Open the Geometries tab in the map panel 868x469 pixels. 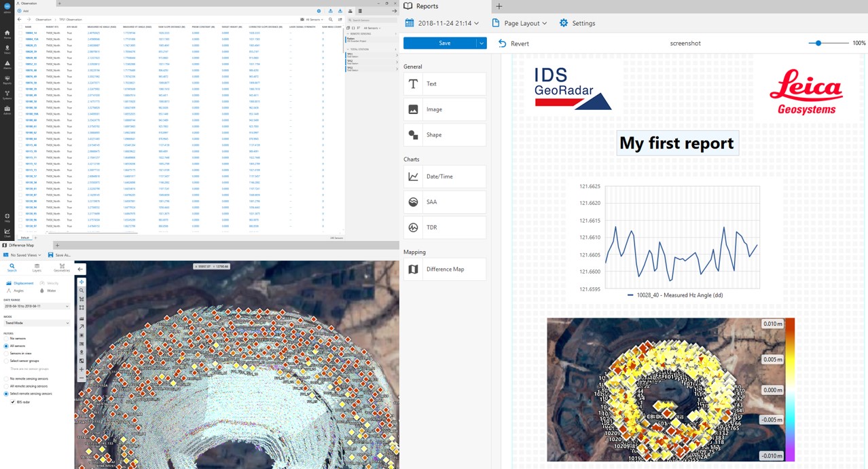(62, 267)
